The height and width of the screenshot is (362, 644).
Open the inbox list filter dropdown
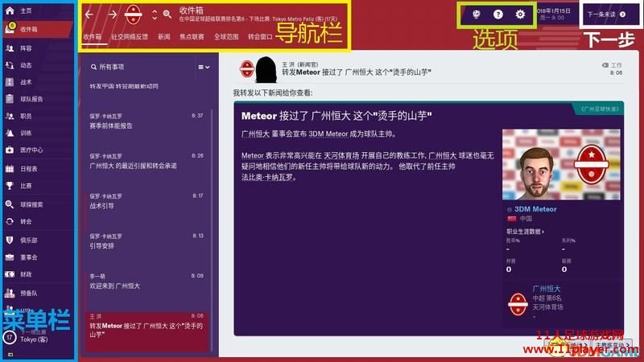point(204,67)
